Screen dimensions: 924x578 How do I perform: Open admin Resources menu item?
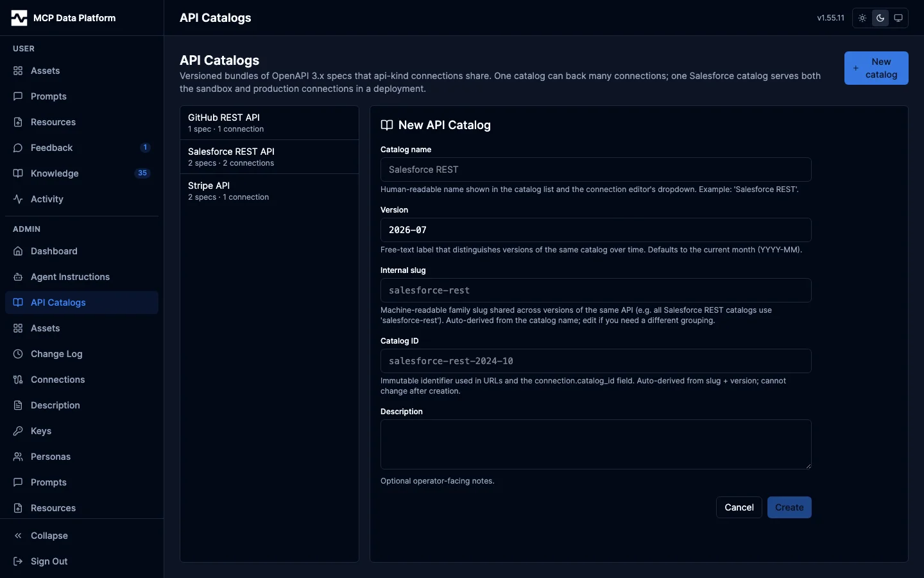coord(81,508)
